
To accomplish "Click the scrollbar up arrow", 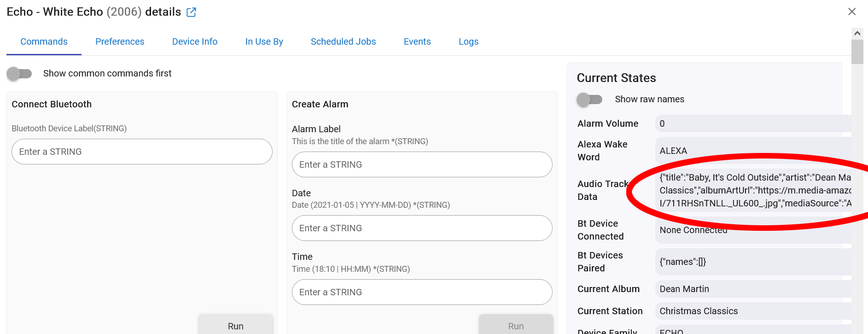I will click(857, 33).
